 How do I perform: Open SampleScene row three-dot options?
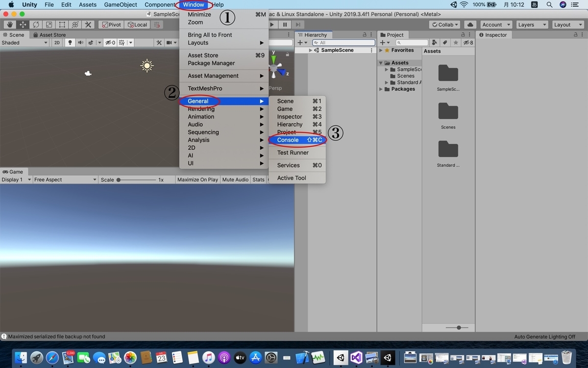point(371,50)
